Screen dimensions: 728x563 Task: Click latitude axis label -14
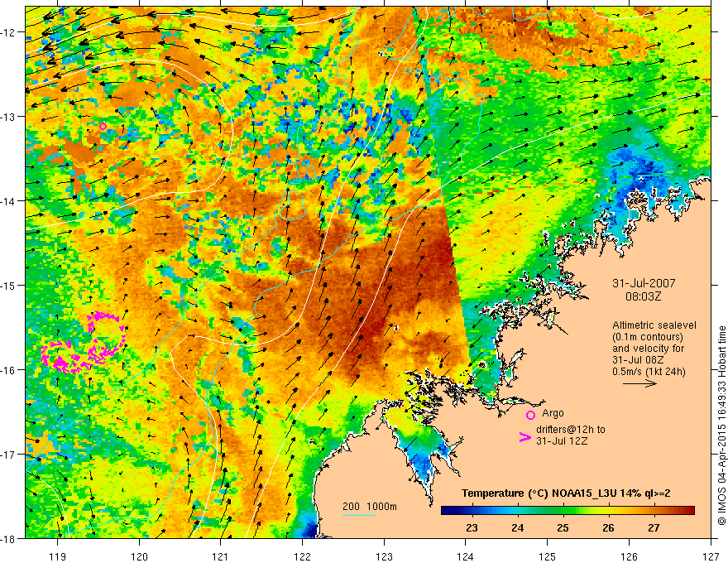[9, 200]
